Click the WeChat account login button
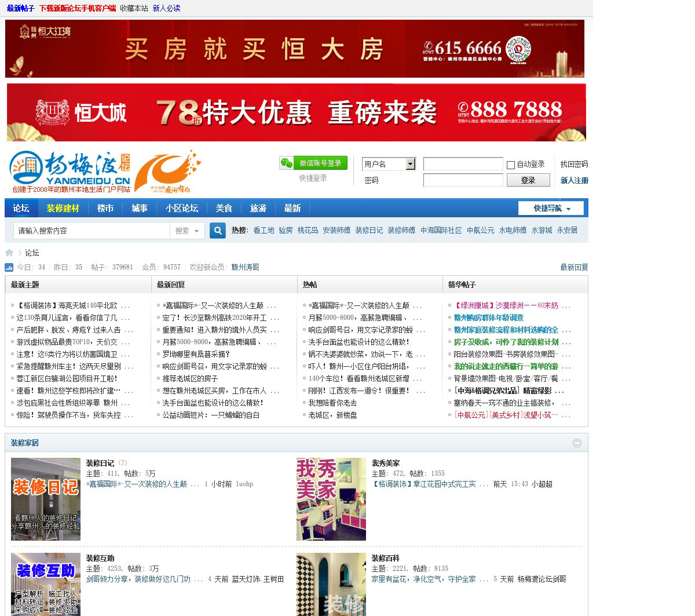Screen dimensions: 695x616 coord(313,163)
